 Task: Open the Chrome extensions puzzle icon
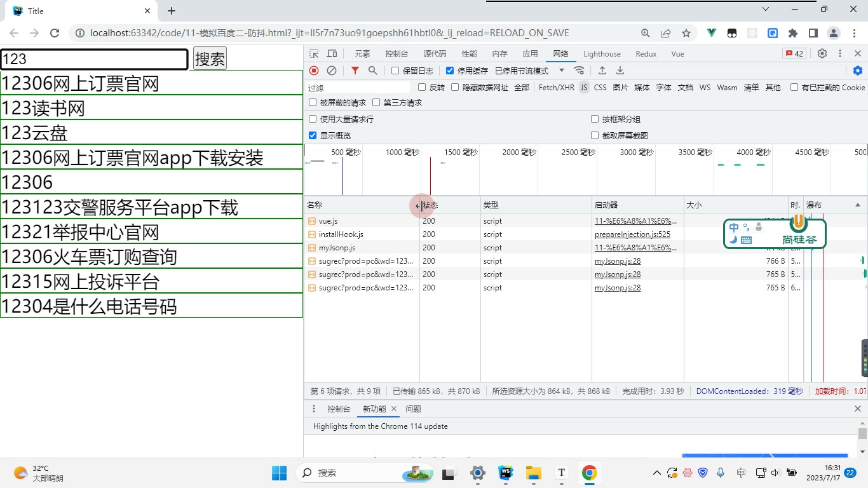793,33
